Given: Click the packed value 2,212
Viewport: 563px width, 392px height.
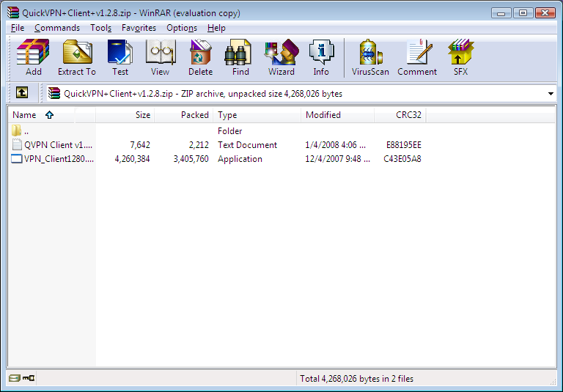Looking at the screenshot, I should point(199,144).
